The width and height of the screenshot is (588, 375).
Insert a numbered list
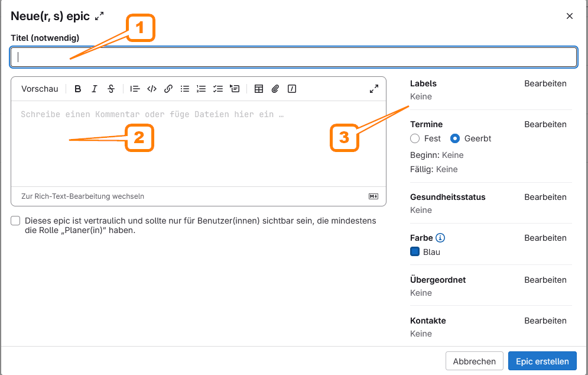click(202, 89)
